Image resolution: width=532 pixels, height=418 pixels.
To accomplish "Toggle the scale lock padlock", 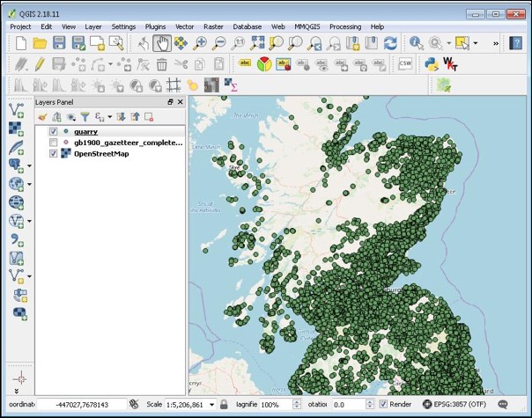I will pos(224,404).
